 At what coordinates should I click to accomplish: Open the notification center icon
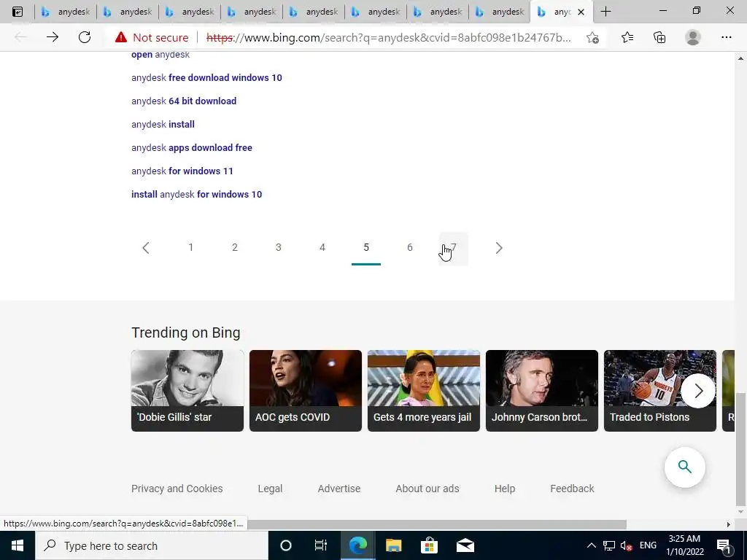(723, 545)
